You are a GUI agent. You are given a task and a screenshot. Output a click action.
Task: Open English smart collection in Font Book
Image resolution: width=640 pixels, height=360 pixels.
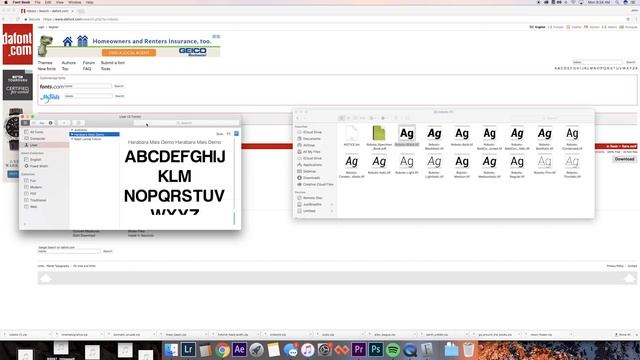[x=36, y=160]
